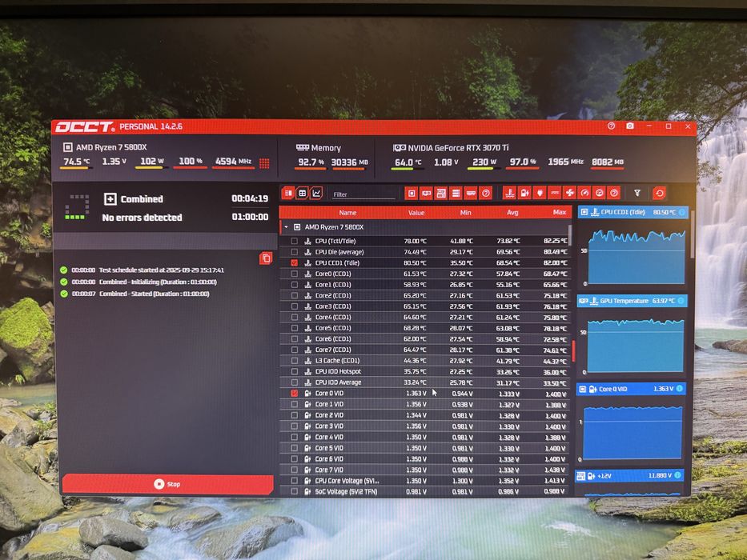Check the Core5 (CCD1) row checkbox
The height and width of the screenshot is (560, 747).
coord(295,328)
